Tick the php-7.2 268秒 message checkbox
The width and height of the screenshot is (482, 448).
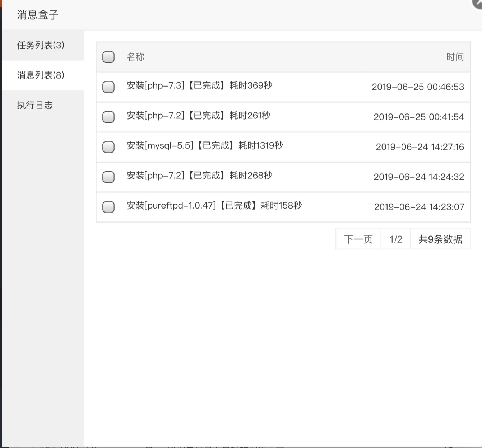108,177
